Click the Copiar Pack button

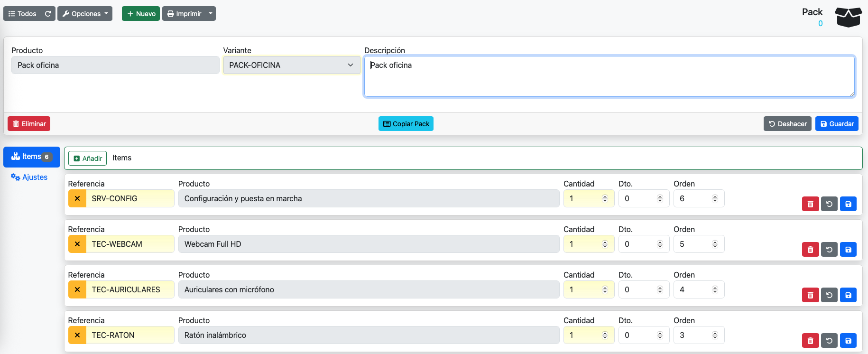[406, 124]
